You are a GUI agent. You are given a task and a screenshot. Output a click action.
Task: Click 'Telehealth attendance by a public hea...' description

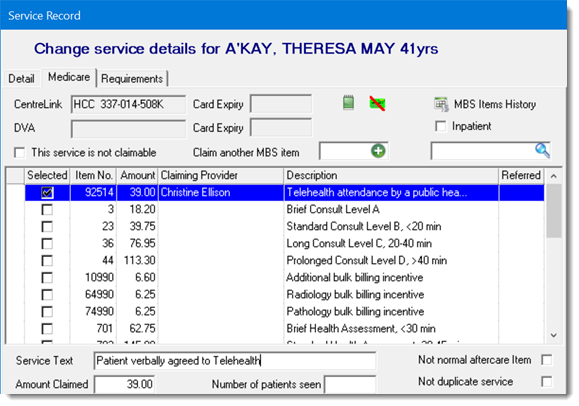[x=391, y=192]
